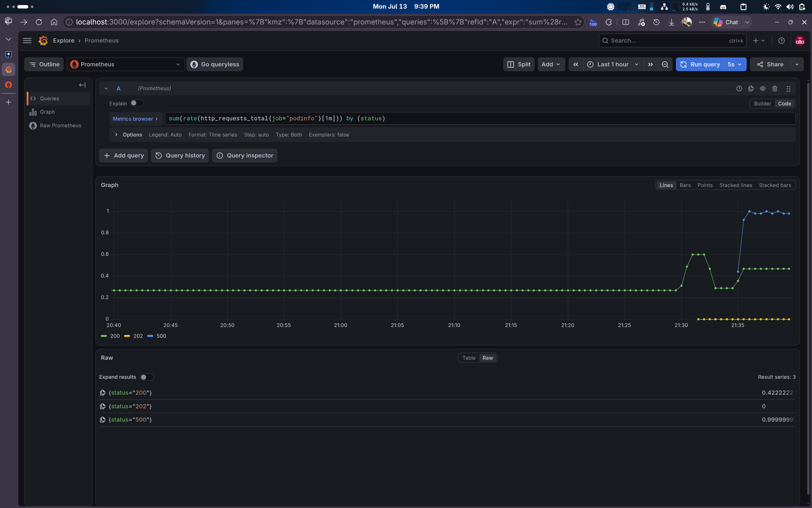The image size is (812, 508).
Task: Click Go queryless button
Action: [215, 64]
